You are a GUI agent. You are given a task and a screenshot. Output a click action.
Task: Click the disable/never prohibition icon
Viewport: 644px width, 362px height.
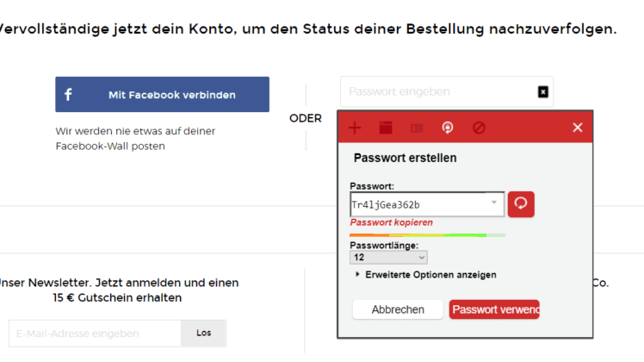tap(479, 128)
